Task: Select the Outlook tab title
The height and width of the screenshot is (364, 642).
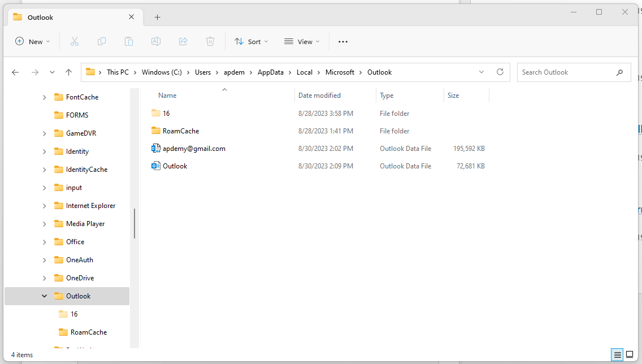Action: click(x=40, y=17)
